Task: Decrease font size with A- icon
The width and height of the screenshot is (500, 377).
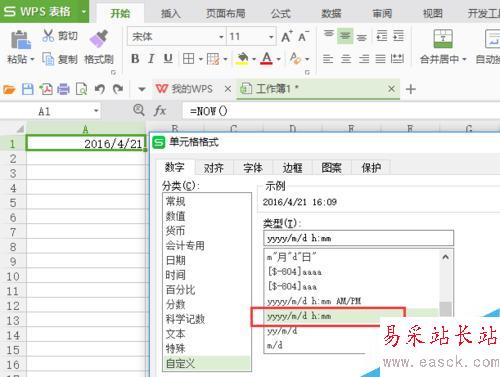Action: (303, 36)
